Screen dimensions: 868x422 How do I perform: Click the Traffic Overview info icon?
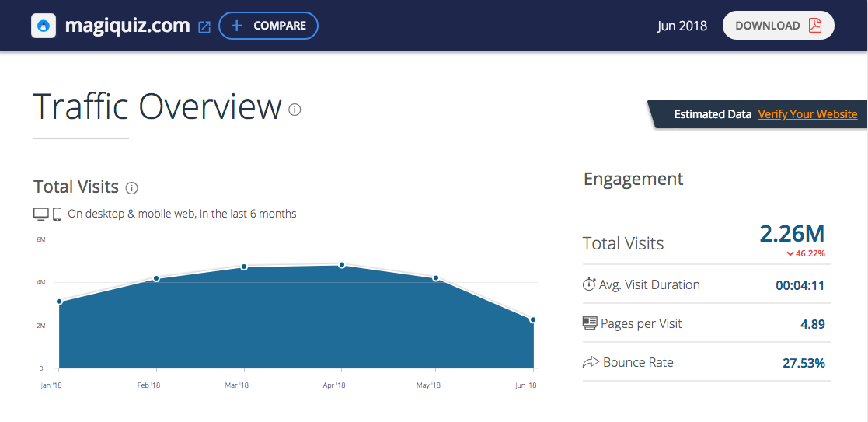(x=295, y=110)
